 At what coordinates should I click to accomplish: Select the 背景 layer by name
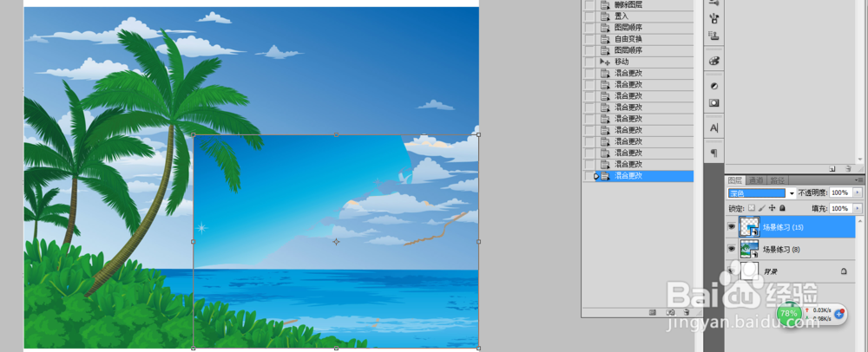[770, 271]
